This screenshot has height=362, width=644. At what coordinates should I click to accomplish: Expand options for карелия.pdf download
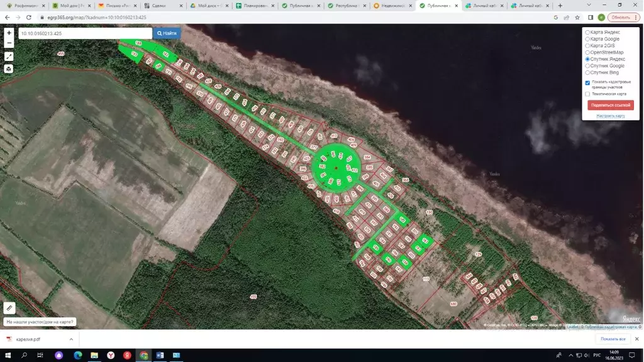pyautogui.click(x=71, y=339)
